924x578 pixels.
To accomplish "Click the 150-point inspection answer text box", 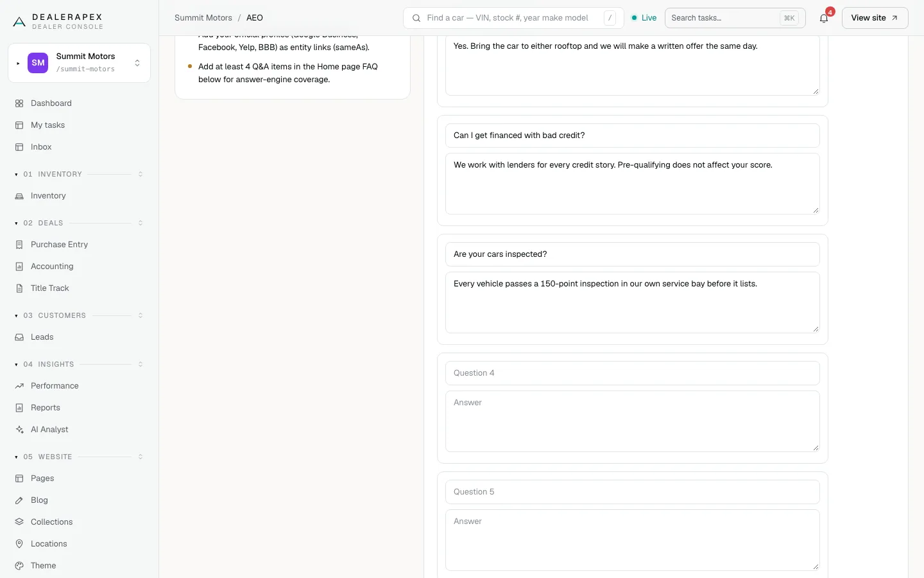I will coord(633,302).
